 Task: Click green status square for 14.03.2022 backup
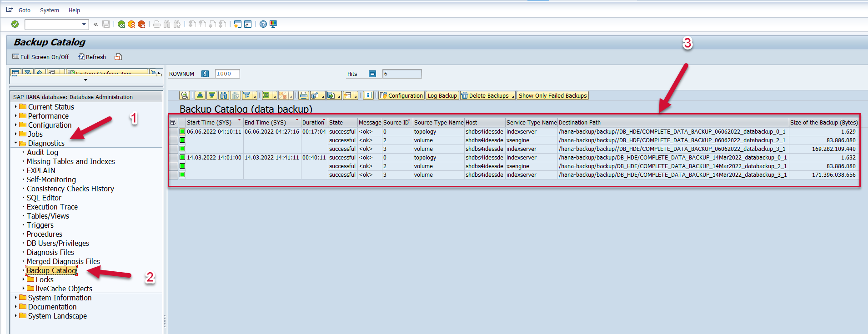pyautogui.click(x=182, y=158)
